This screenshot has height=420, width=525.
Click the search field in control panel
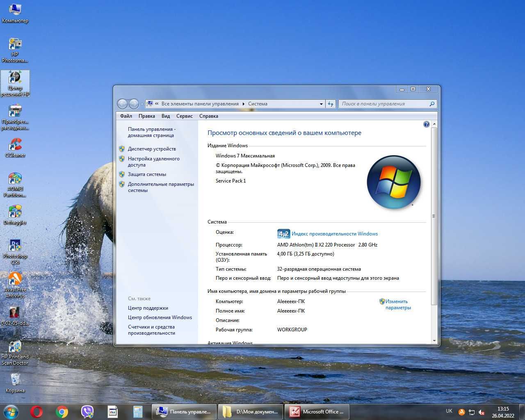click(384, 104)
